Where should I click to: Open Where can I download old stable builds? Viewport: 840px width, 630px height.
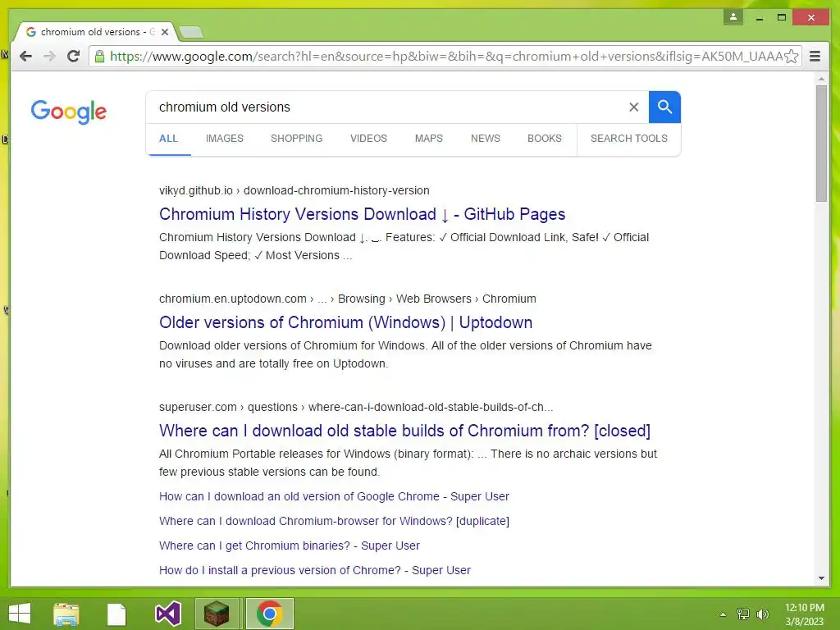pyautogui.click(x=404, y=431)
